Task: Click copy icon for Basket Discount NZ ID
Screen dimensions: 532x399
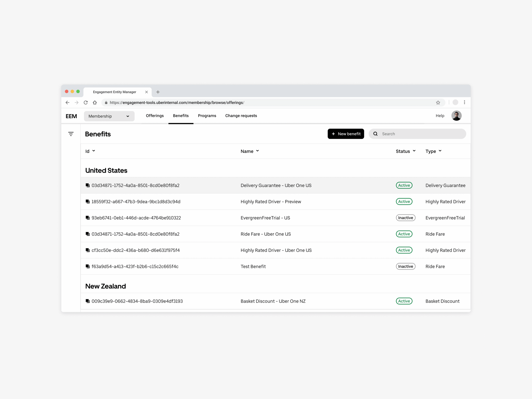Action: click(87, 301)
